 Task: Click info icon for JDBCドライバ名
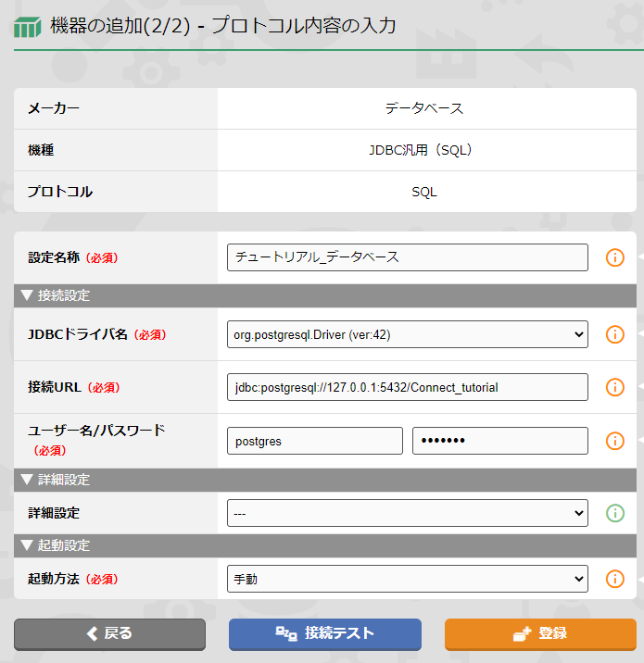[x=614, y=334]
